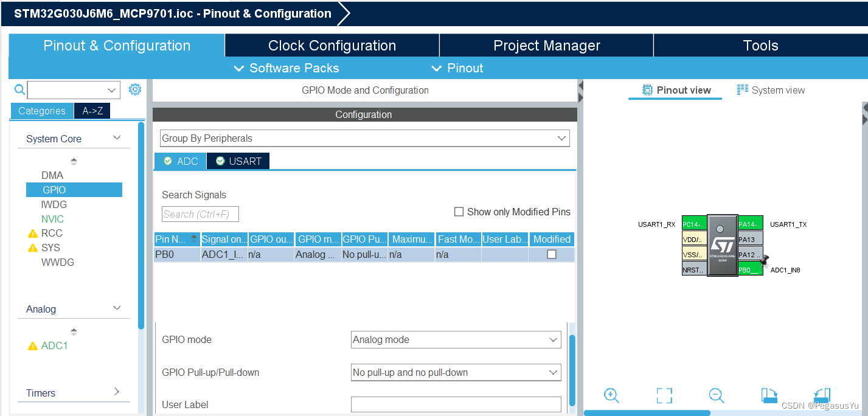Click the PC14 pin on the chip
This screenshot has width=868, height=416.
click(x=694, y=224)
